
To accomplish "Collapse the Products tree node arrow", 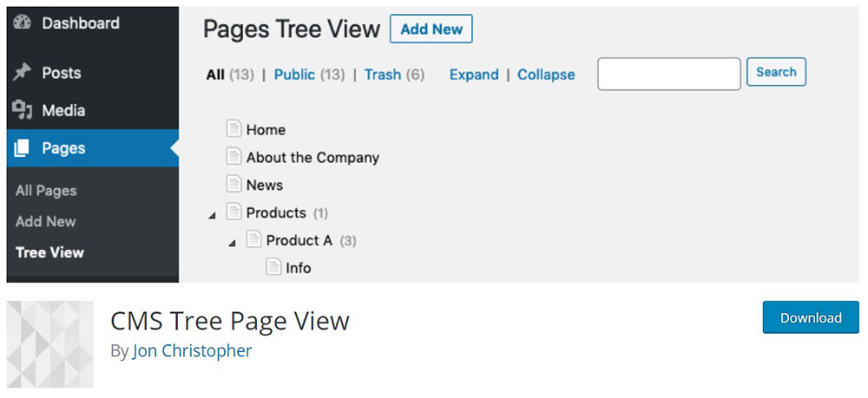I will [x=213, y=215].
